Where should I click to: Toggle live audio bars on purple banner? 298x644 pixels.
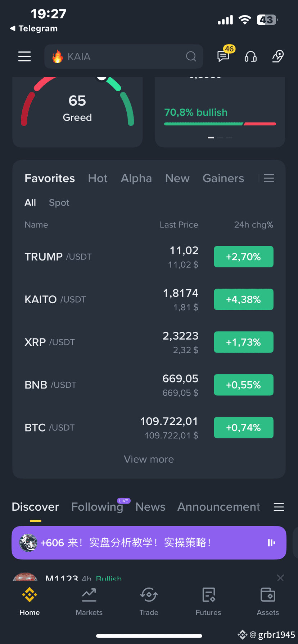(x=271, y=543)
